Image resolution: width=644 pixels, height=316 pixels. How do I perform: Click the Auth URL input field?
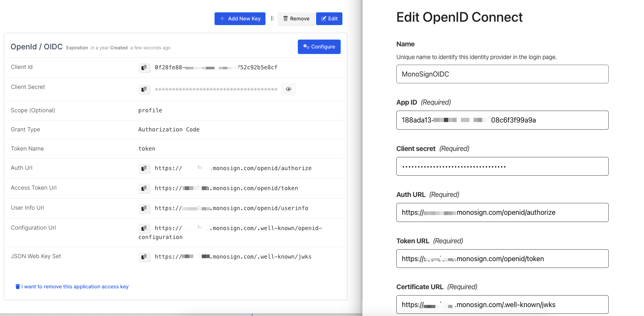click(502, 212)
